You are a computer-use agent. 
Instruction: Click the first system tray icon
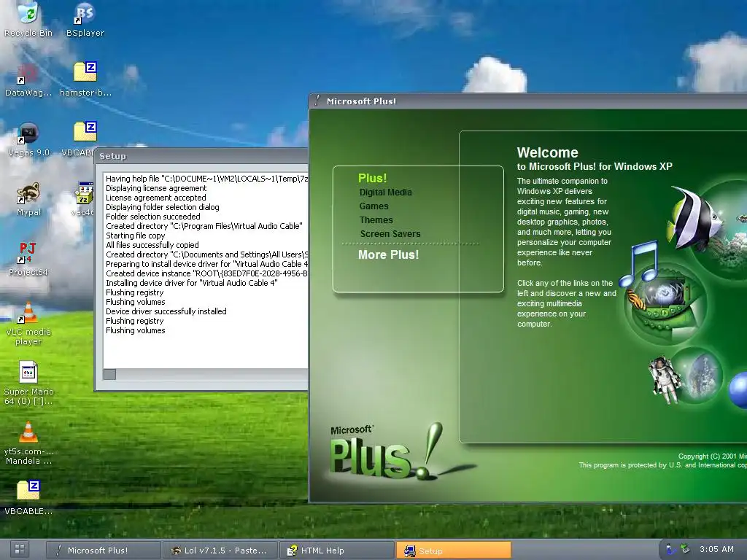click(x=671, y=550)
